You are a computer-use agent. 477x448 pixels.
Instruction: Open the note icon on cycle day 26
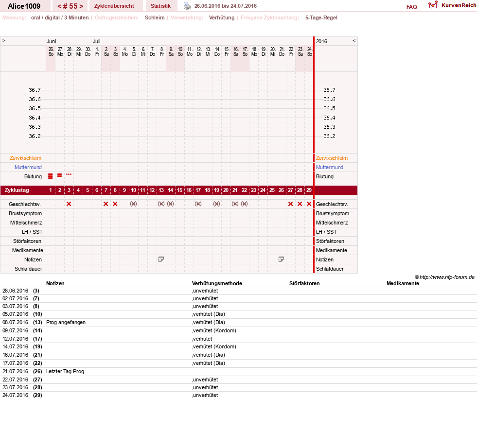tap(282, 259)
